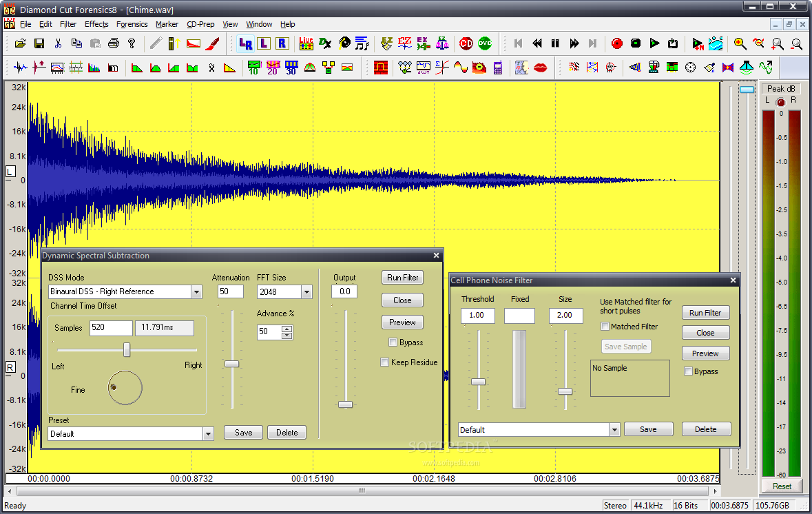
Task: Select both channels with the LR icon
Action: (245, 44)
